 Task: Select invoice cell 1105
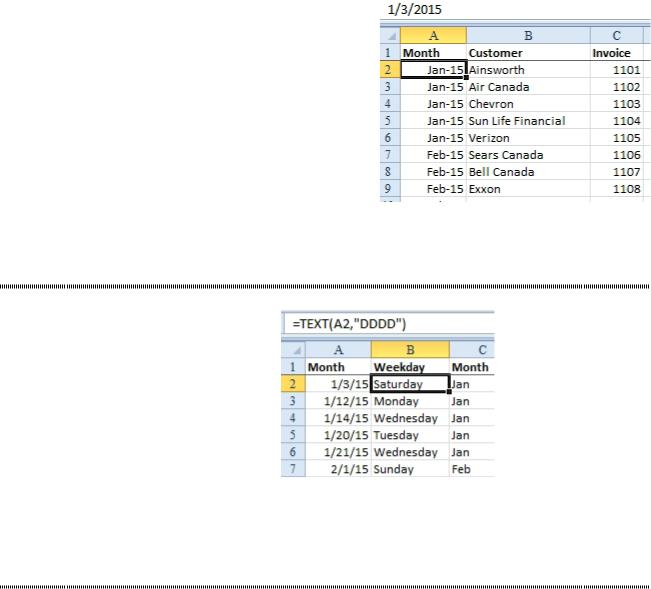(x=617, y=138)
